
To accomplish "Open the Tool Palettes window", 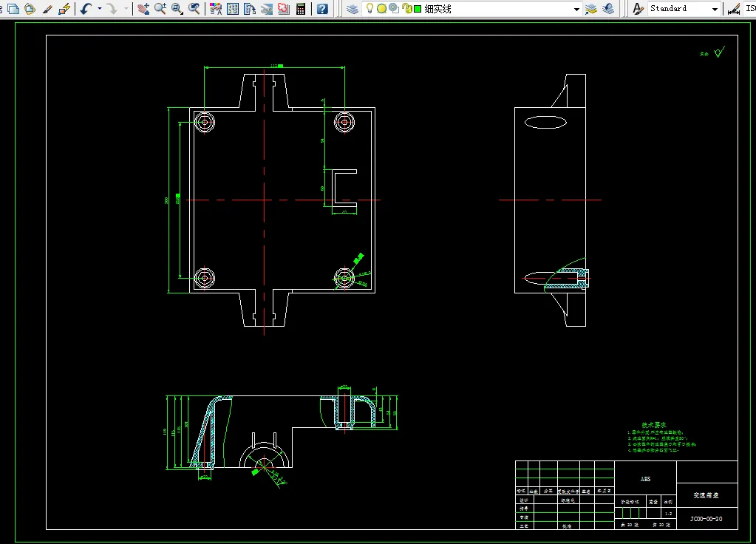I will point(249,9).
